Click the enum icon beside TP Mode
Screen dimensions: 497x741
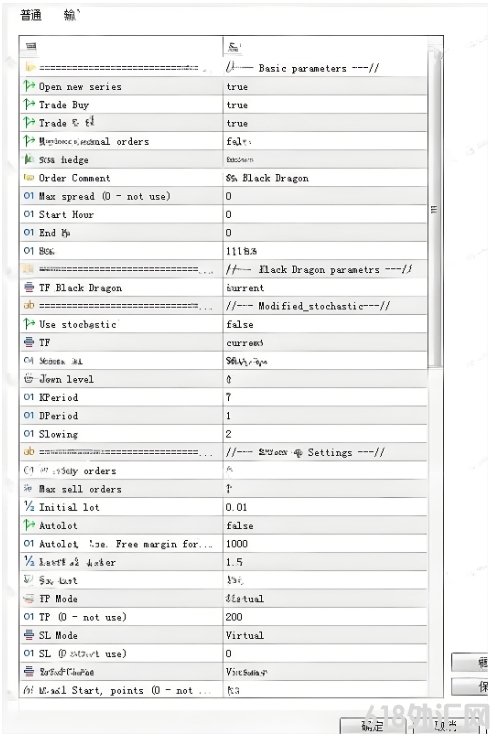click(x=29, y=599)
